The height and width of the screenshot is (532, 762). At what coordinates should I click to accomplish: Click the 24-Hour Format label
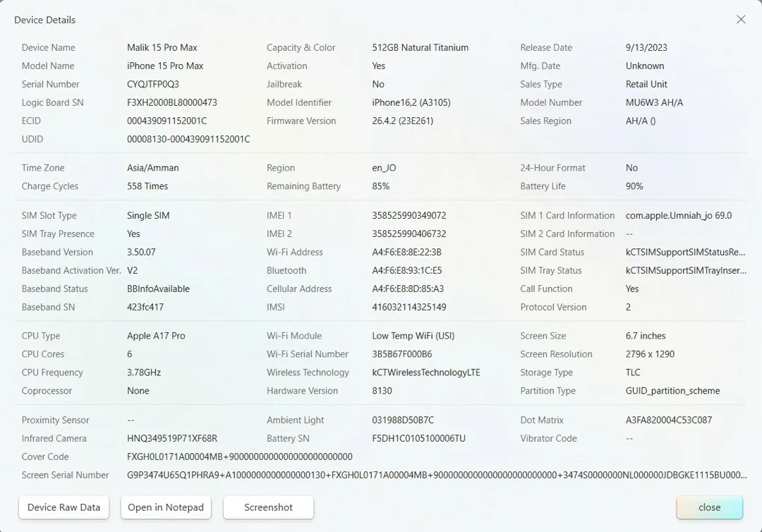(x=552, y=168)
